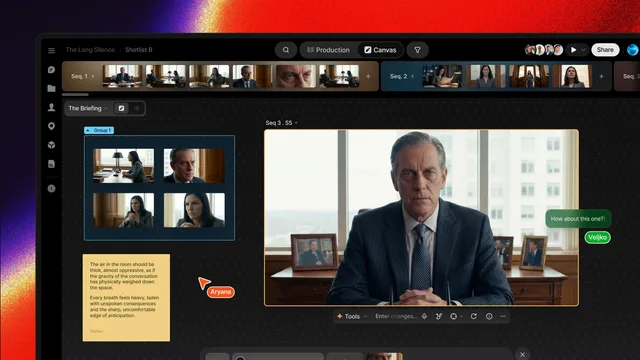
Task: Open the blue user profile avatar
Action: pos(633,50)
